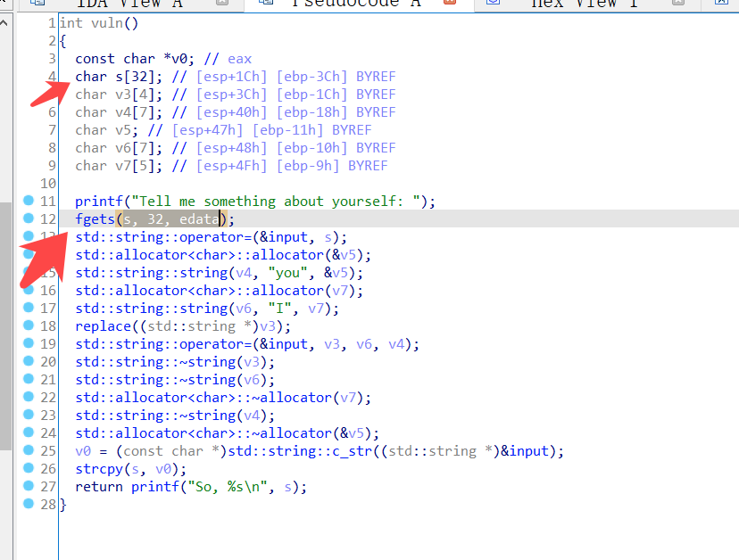The width and height of the screenshot is (739, 560).
Task: Toggle breakpoint dot on line 18 replace
Action: point(29,325)
